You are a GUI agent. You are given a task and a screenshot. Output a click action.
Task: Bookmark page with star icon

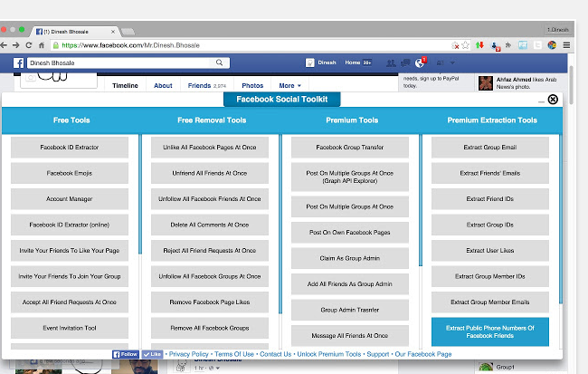tap(465, 45)
